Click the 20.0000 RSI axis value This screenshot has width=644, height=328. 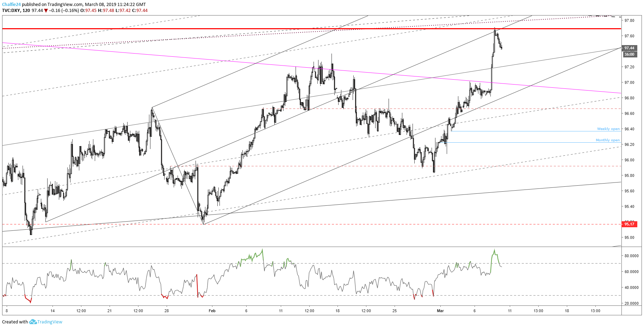pos(631,303)
